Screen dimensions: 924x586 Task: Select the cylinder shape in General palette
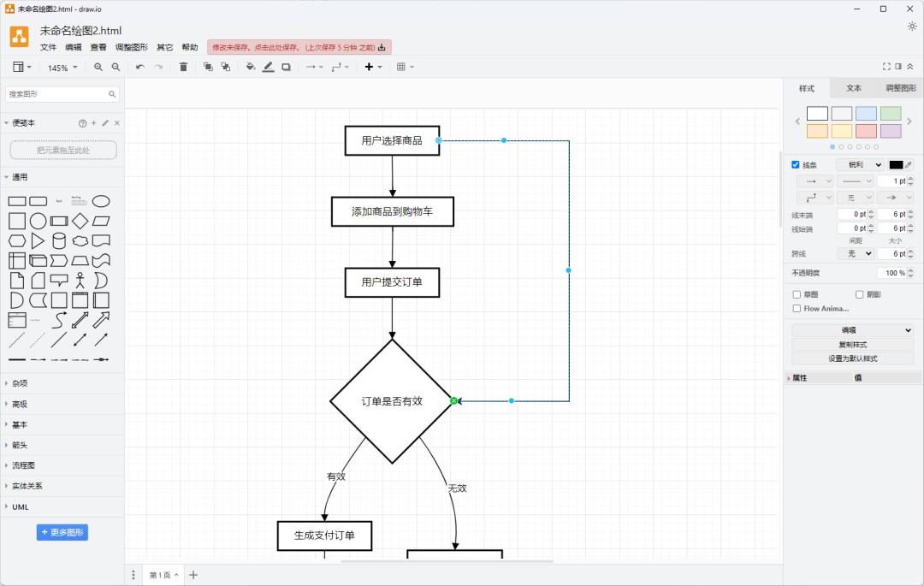[59, 241]
